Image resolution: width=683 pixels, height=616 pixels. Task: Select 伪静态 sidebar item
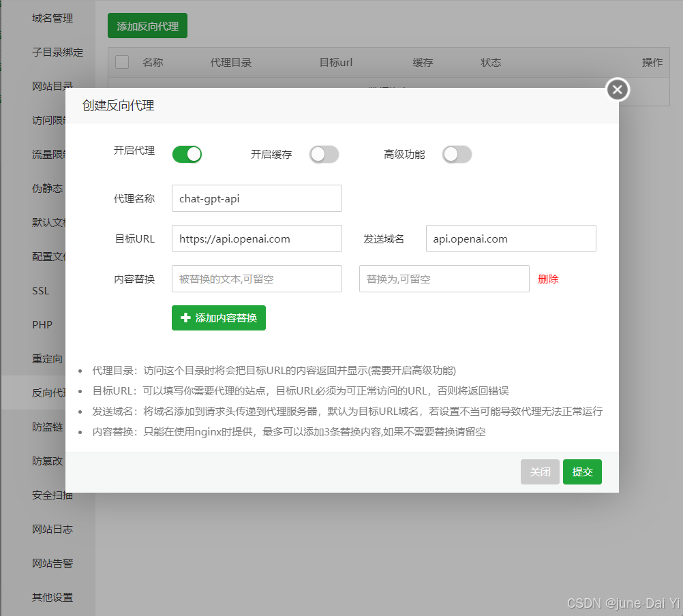(47, 188)
